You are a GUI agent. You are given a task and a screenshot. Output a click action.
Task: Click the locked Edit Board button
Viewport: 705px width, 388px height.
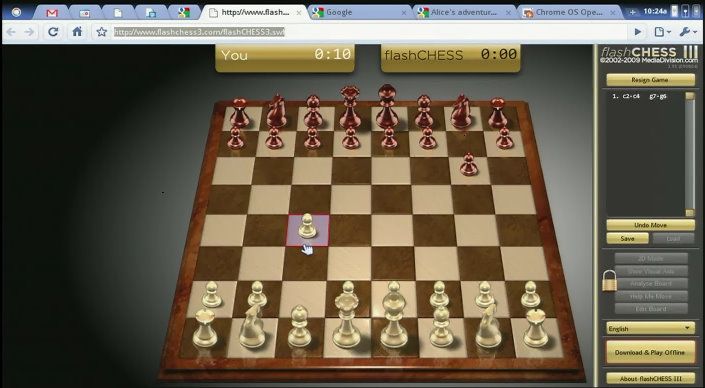tap(651, 309)
